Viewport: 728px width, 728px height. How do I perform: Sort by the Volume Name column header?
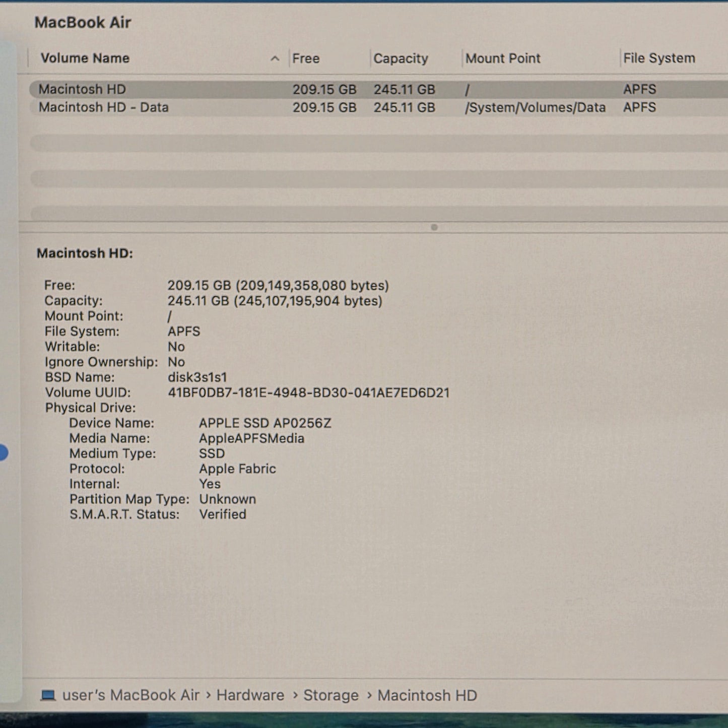[x=85, y=58]
